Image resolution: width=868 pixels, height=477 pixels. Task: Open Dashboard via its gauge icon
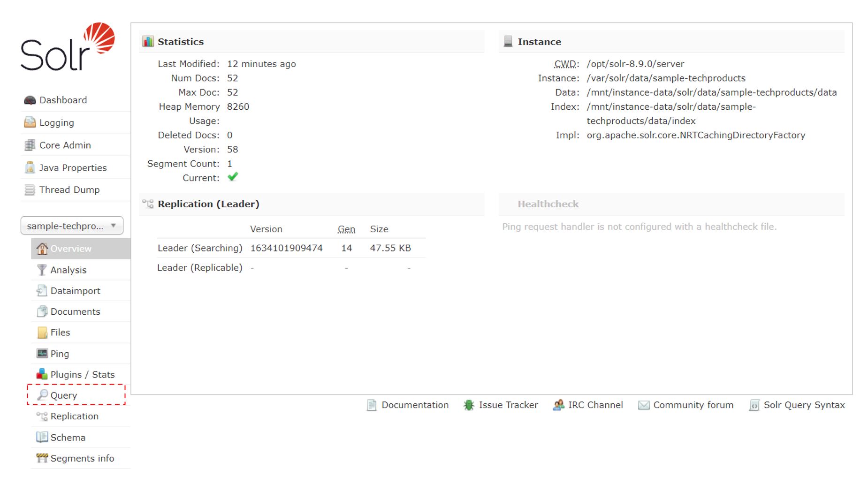click(x=30, y=100)
